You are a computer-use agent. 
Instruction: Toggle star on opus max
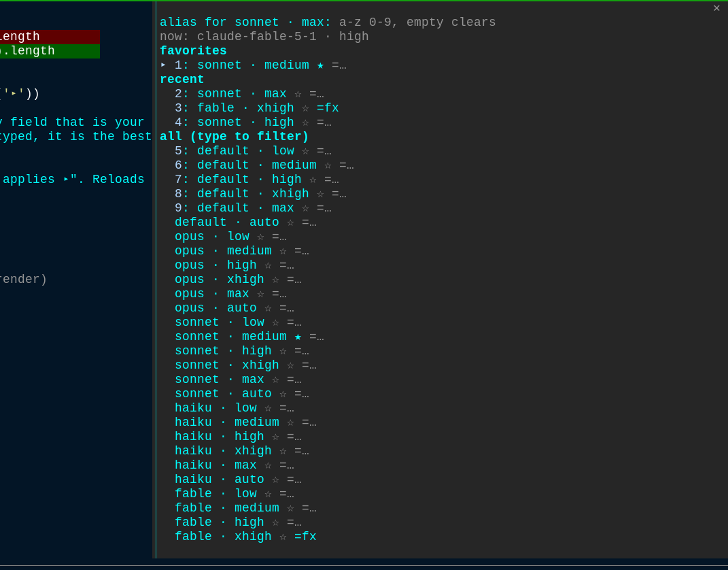[260, 294]
